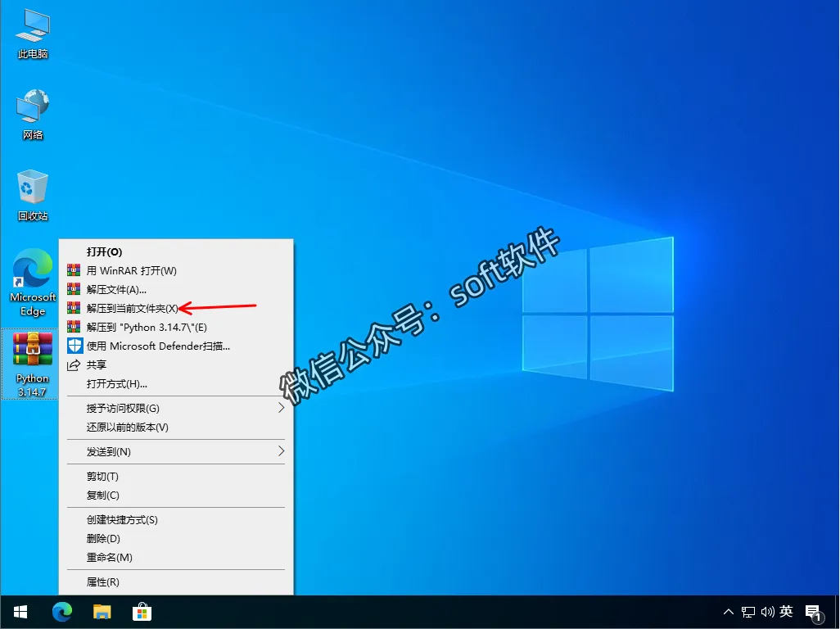Choose 重命名(M) in context menu

(176, 557)
